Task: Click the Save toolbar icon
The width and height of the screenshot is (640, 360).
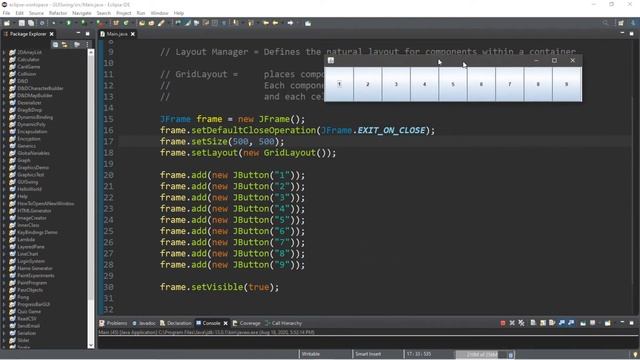Action: coord(22,23)
